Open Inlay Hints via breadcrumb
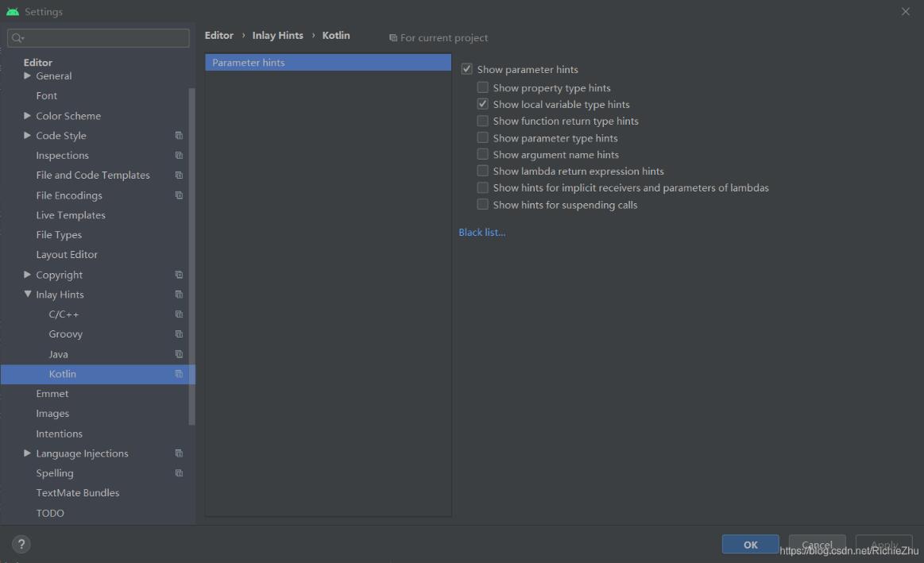 [x=277, y=35]
